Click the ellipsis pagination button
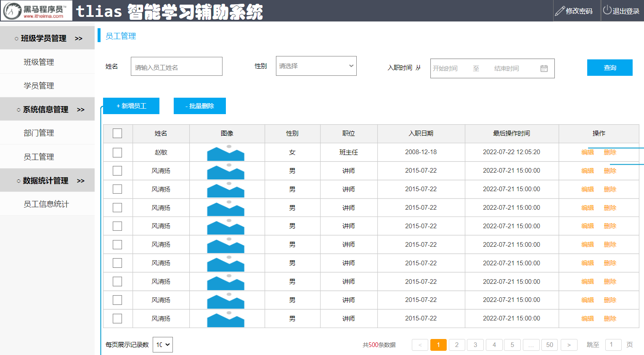This screenshot has width=644, height=355. 531,345
